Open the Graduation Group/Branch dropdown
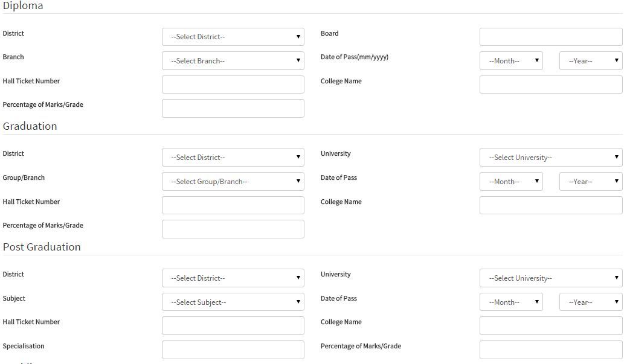The image size is (627, 364). pos(233,182)
